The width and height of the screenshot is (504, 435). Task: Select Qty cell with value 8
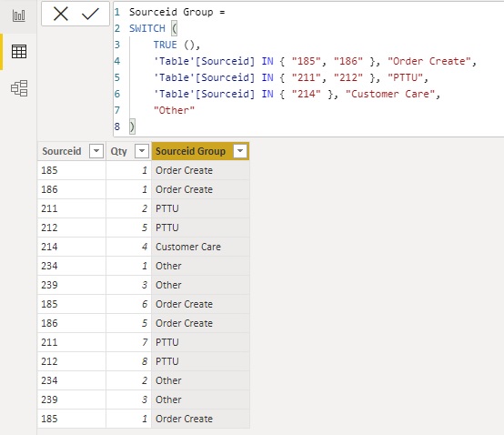click(128, 361)
